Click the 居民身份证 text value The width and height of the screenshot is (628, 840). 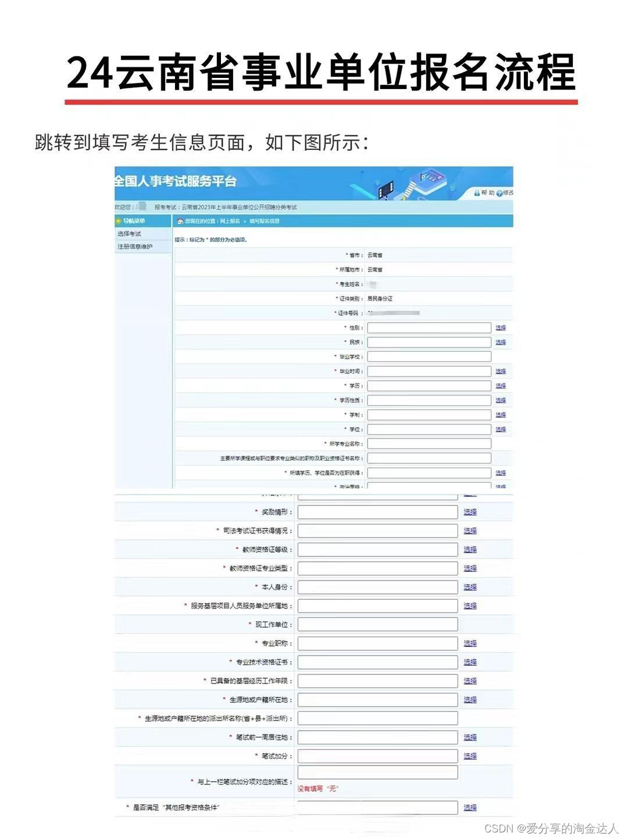pyautogui.click(x=380, y=298)
